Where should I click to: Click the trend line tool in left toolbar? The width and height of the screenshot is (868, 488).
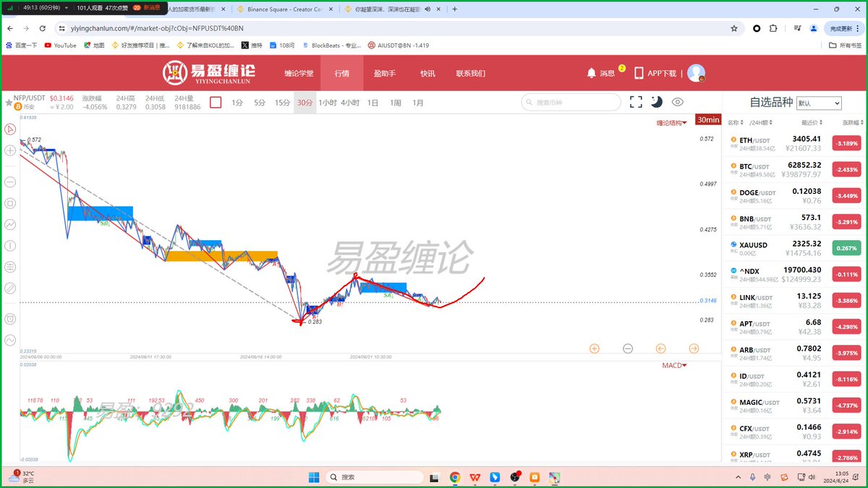pos(9,224)
